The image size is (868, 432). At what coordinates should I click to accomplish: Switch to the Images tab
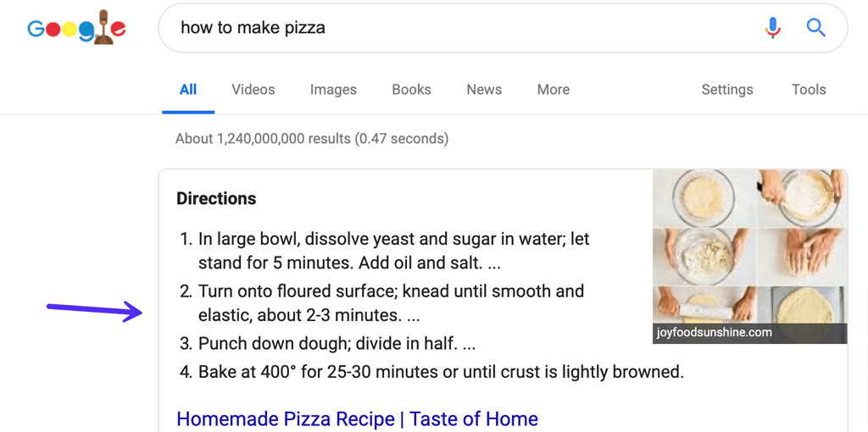[x=333, y=90]
